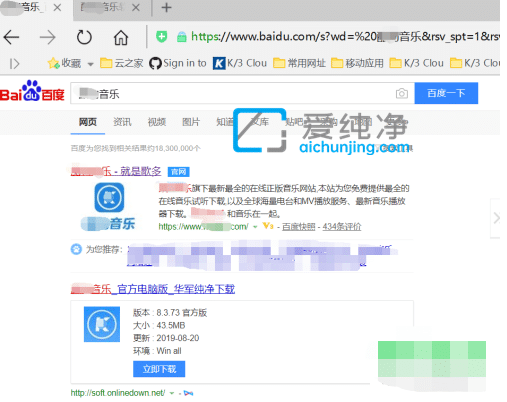Click the blue music app logo in first result

coord(109,197)
